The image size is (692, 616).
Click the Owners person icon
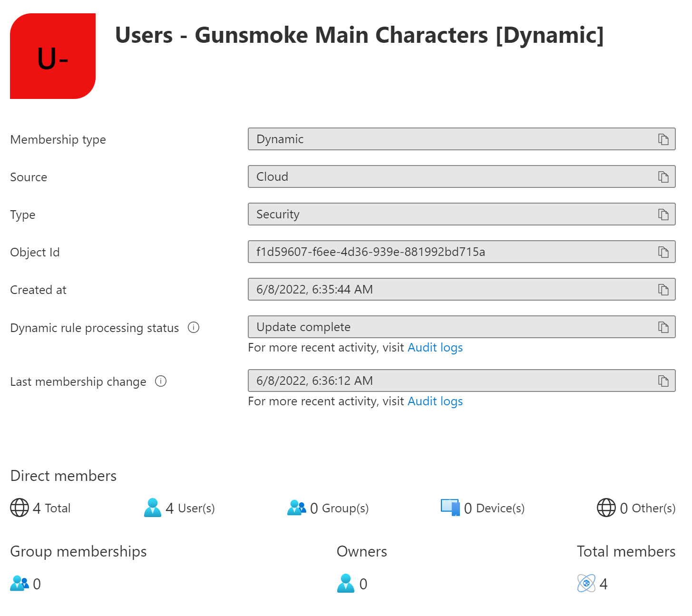pos(347,584)
